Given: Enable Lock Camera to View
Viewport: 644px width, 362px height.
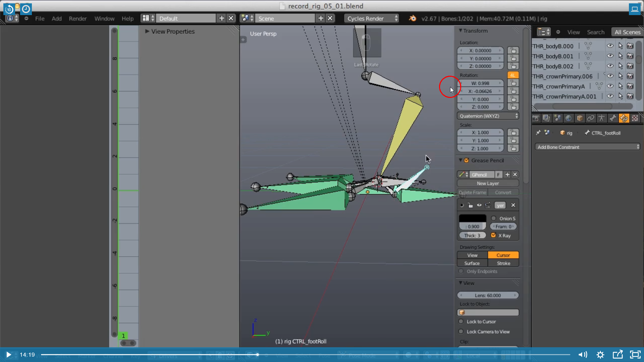Looking at the screenshot, I should tap(461, 331).
